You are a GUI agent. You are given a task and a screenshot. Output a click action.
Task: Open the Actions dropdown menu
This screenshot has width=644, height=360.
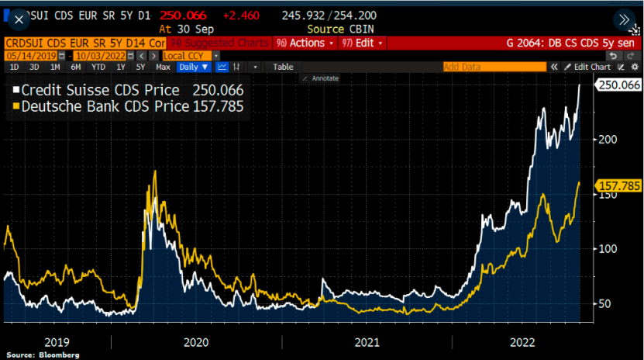point(305,43)
